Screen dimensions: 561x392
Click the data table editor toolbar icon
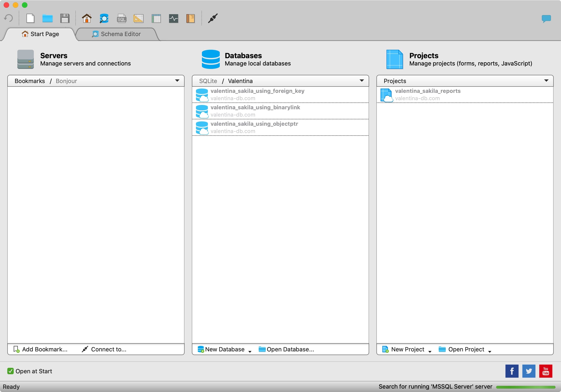click(x=156, y=18)
